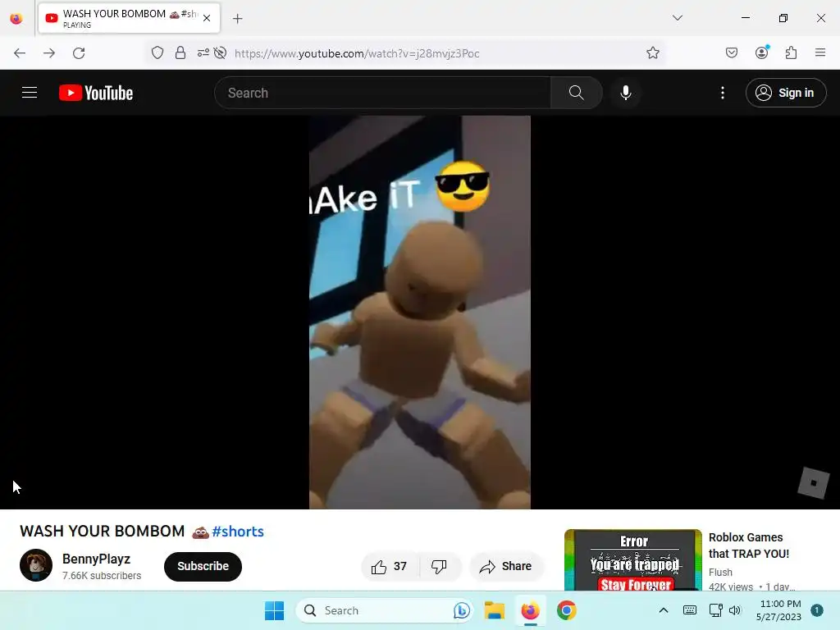Go back with the browser back arrow
This screenshot has height=630, width=840.
20,53
